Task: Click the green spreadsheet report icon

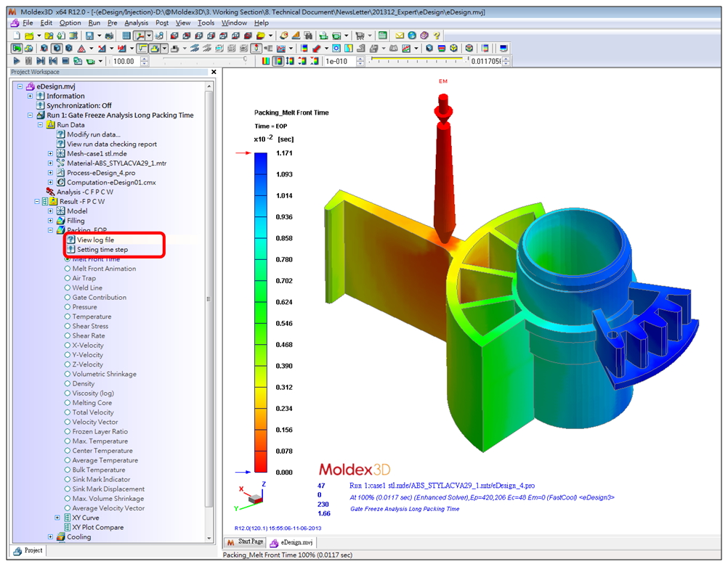Action: 383,36
